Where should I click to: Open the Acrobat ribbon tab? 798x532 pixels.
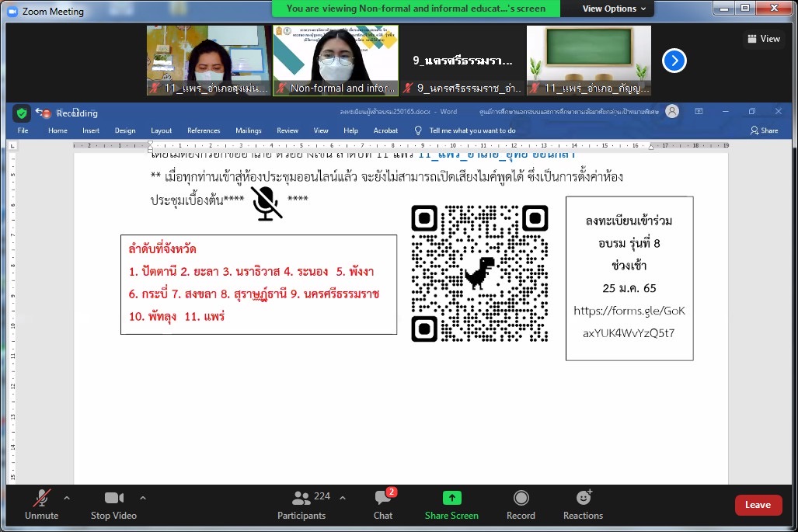pos(385,130)
